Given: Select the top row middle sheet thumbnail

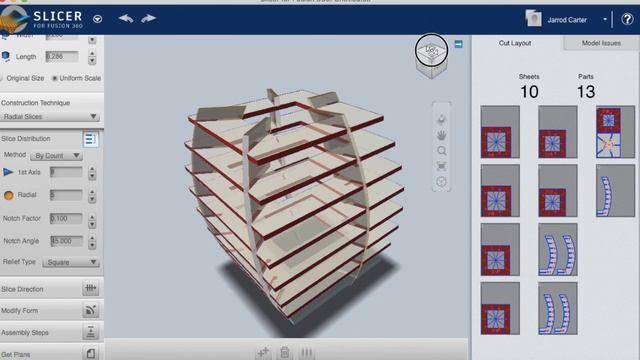Looking at the screenshot, I should [558, 132].
